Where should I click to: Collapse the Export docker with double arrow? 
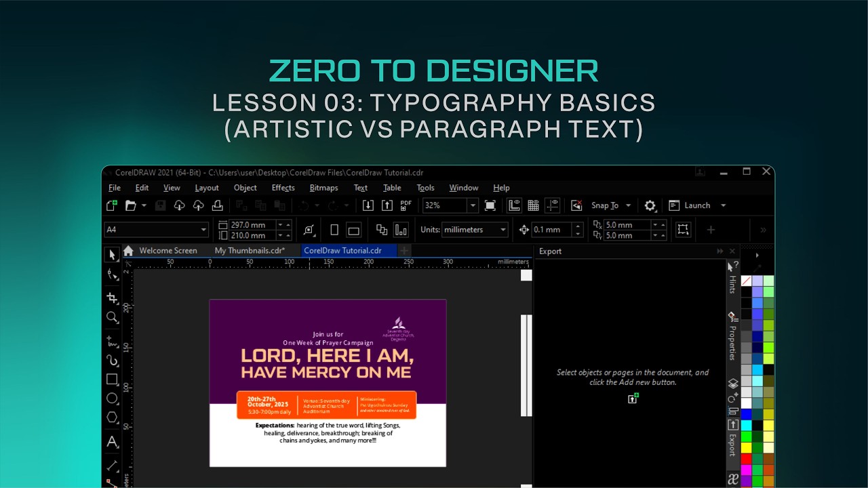(720, 251)
